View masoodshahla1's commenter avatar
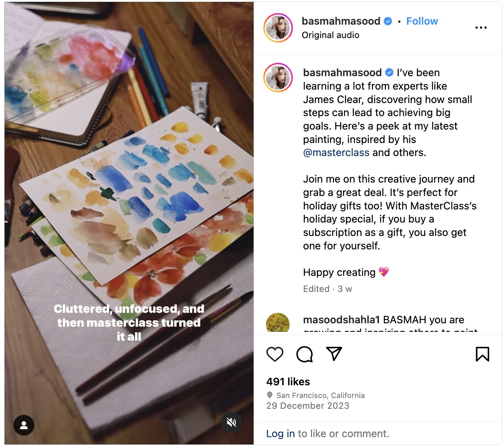 [x=278, y=323]
